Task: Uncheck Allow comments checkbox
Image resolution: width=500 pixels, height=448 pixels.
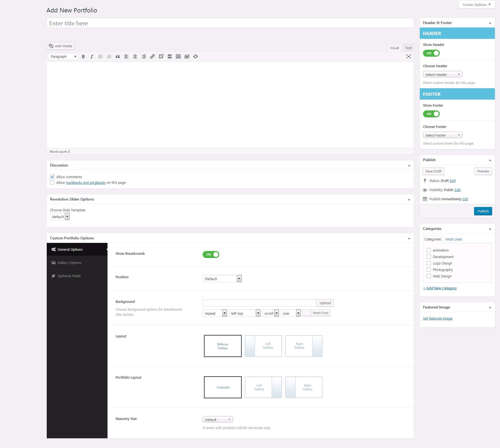Action: tap(52, 177)
